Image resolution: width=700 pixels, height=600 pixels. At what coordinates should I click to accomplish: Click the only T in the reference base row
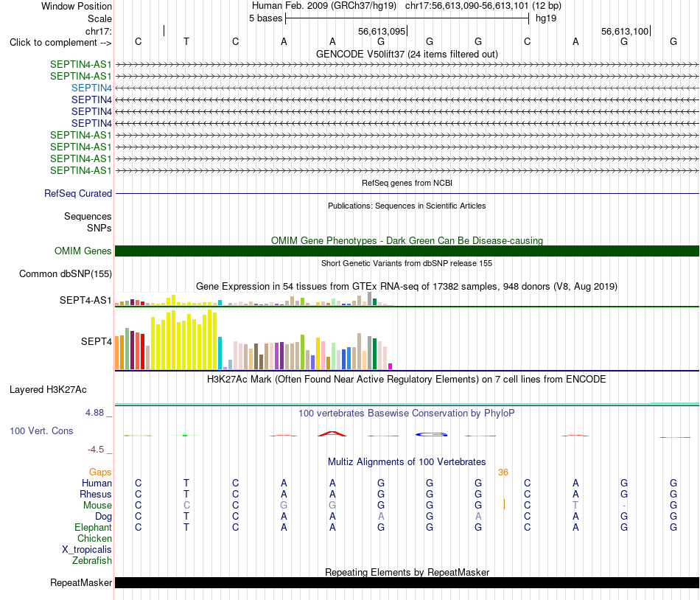point(186,41)
